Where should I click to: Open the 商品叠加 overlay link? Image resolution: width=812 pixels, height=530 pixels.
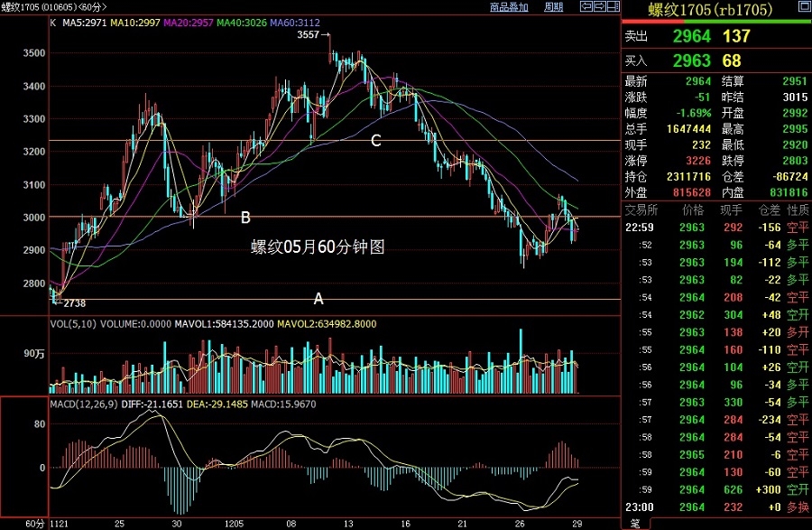click(x=509, y=6)
